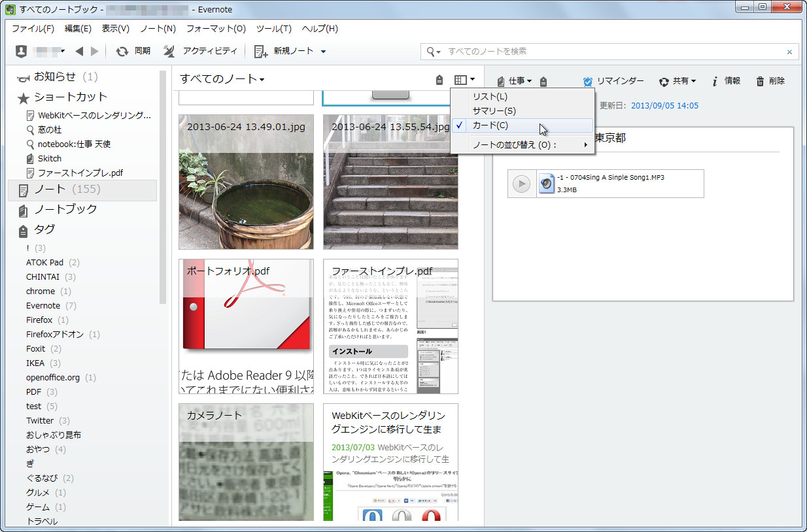Viewport: 807px width, 532px height.
Task: Expand ノートの並び替え(O) submenu
Action: point(522,145)
